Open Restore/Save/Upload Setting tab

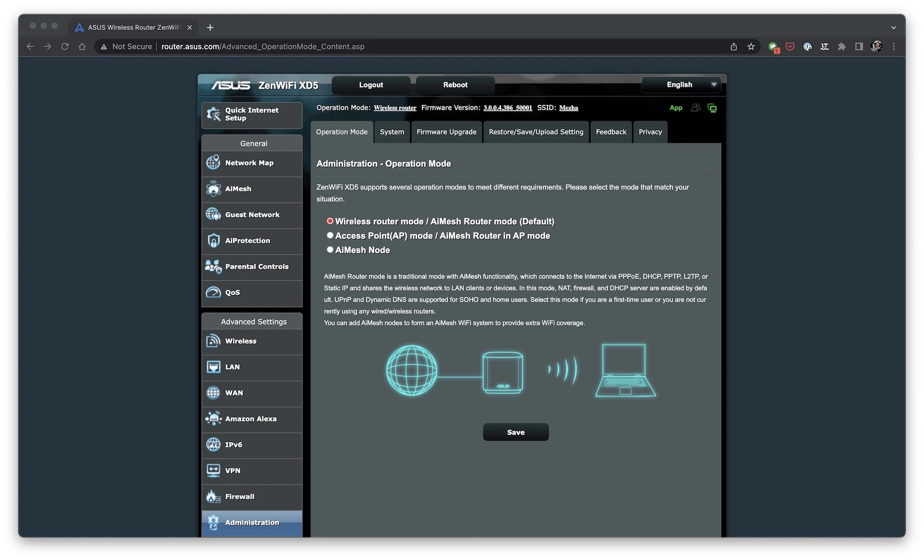pos(536,132)
